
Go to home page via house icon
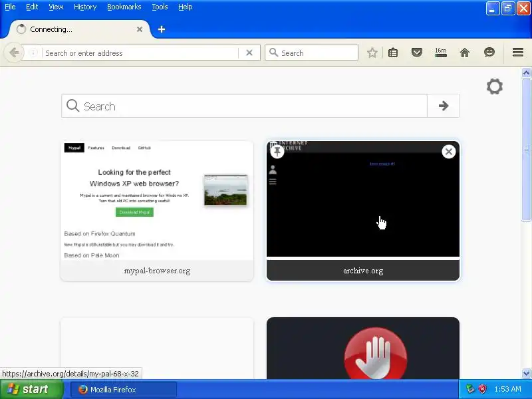click(465, 53)
